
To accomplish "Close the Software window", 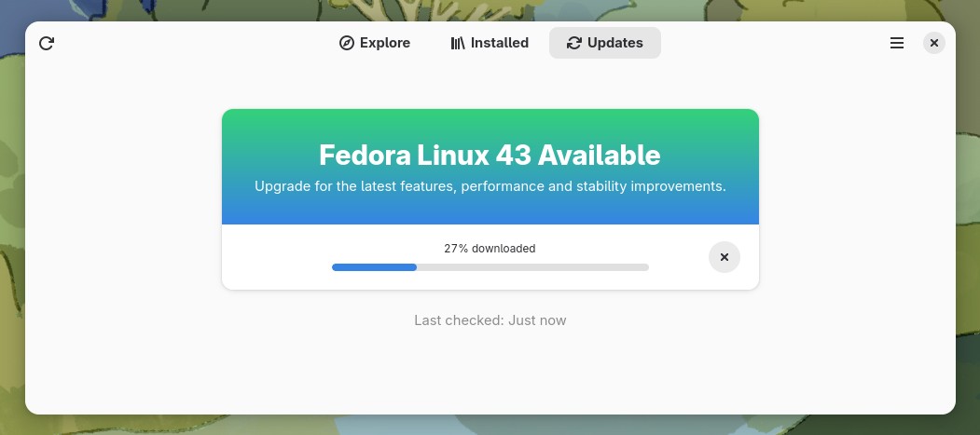I will coord(934,43).
